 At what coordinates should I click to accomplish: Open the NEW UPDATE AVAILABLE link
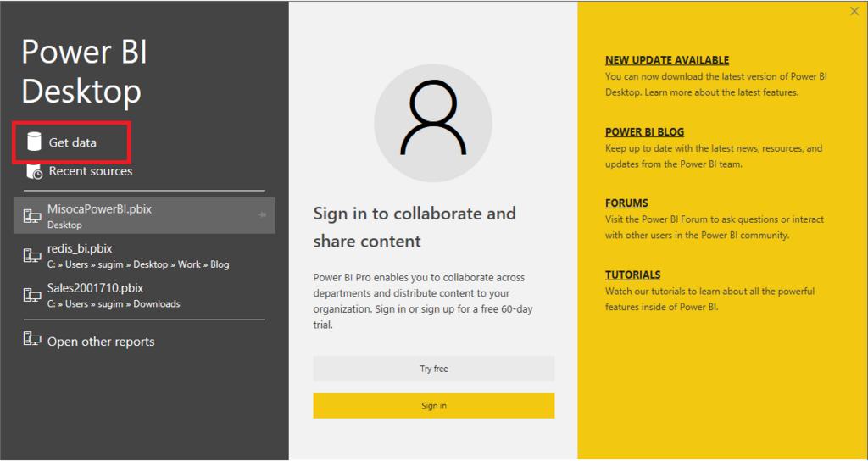point(667,60)
